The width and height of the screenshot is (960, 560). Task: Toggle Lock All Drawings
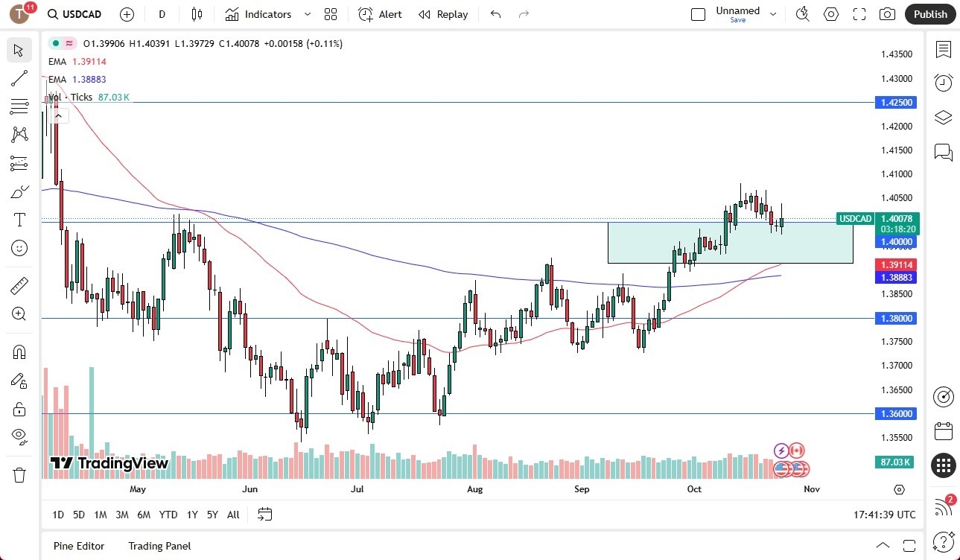(19, 409)
